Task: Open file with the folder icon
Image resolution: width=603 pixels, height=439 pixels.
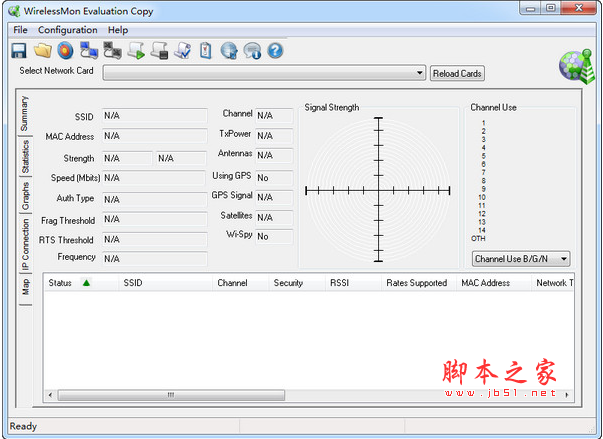Action: (x=43, y=50)
